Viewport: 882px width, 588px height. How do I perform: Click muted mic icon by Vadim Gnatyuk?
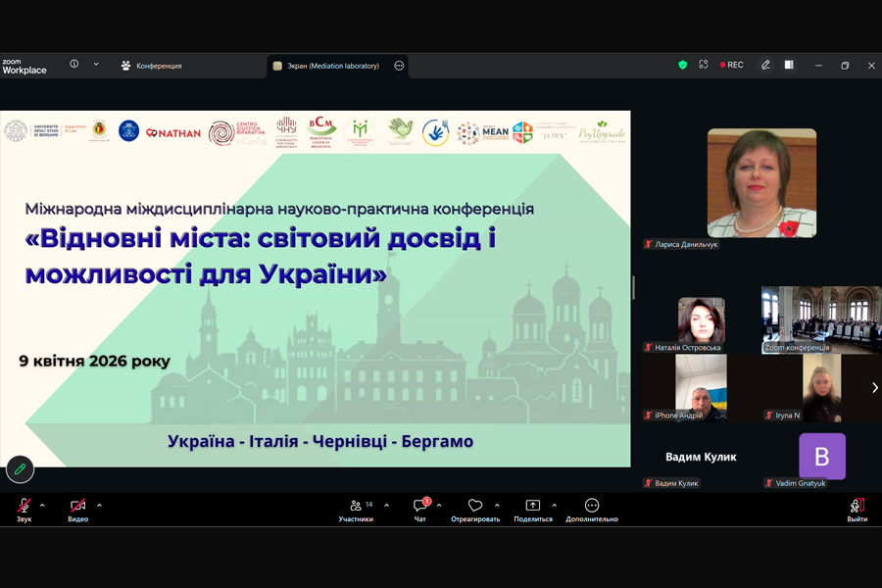coord(769,483)
